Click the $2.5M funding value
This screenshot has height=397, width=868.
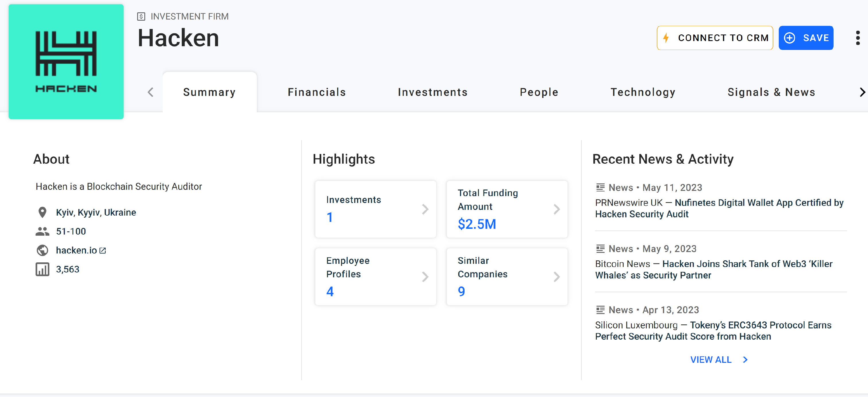[477, 224]
